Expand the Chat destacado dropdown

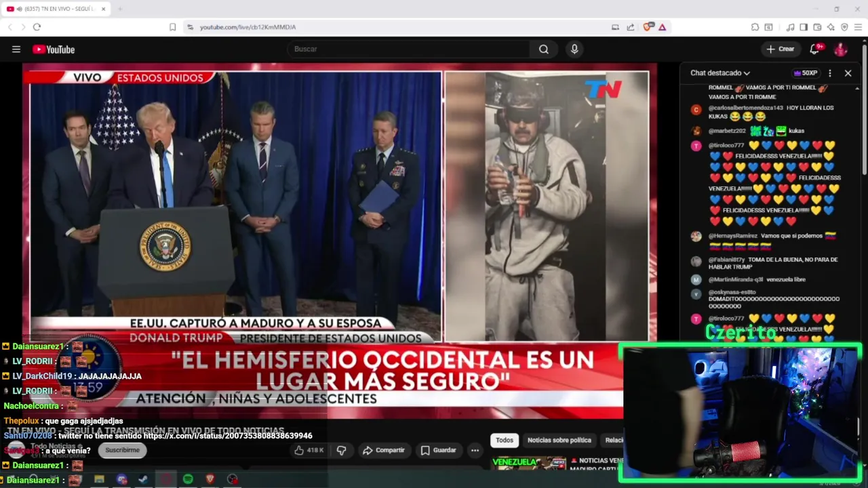[720, 73]
